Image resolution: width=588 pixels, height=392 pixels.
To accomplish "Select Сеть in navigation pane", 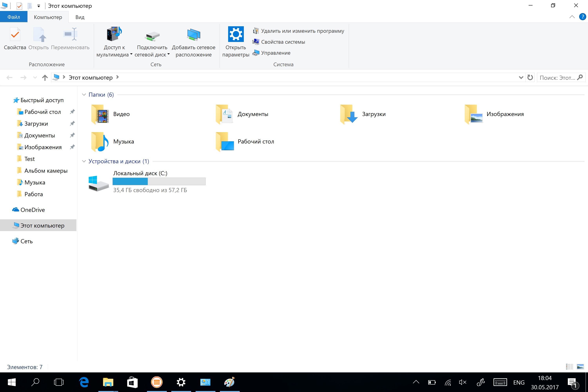I will [22, 241].
